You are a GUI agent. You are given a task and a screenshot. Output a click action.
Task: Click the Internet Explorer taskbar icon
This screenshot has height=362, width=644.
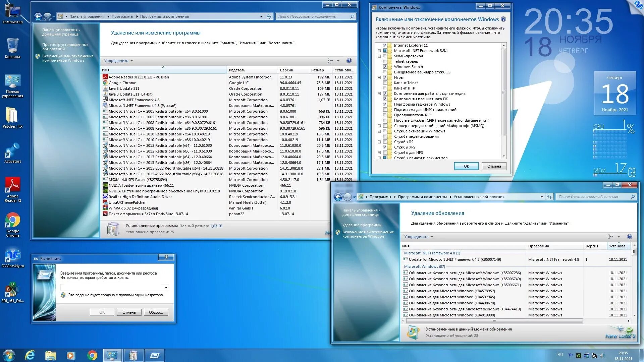[30, 355]
